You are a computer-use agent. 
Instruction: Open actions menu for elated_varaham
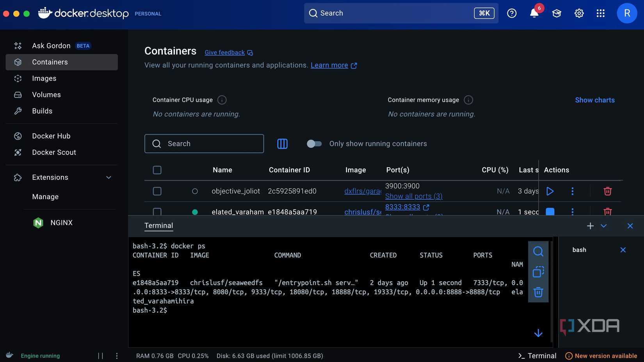[572, 212]
